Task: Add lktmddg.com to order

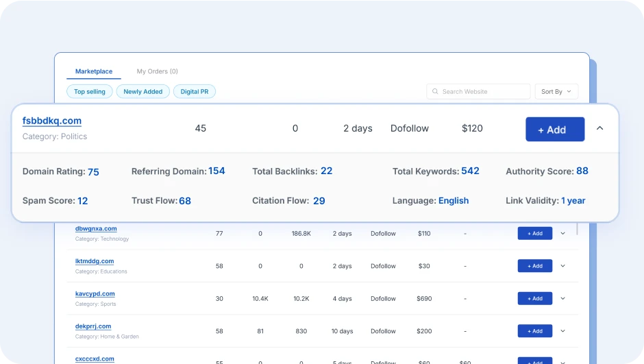Action: tap(535, 266)
